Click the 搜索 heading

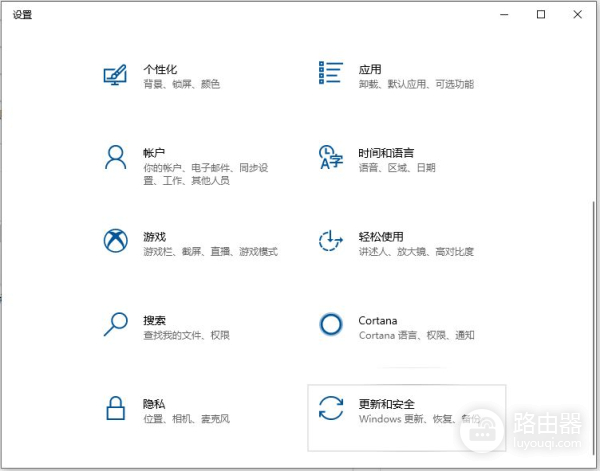tap(154, 320)
